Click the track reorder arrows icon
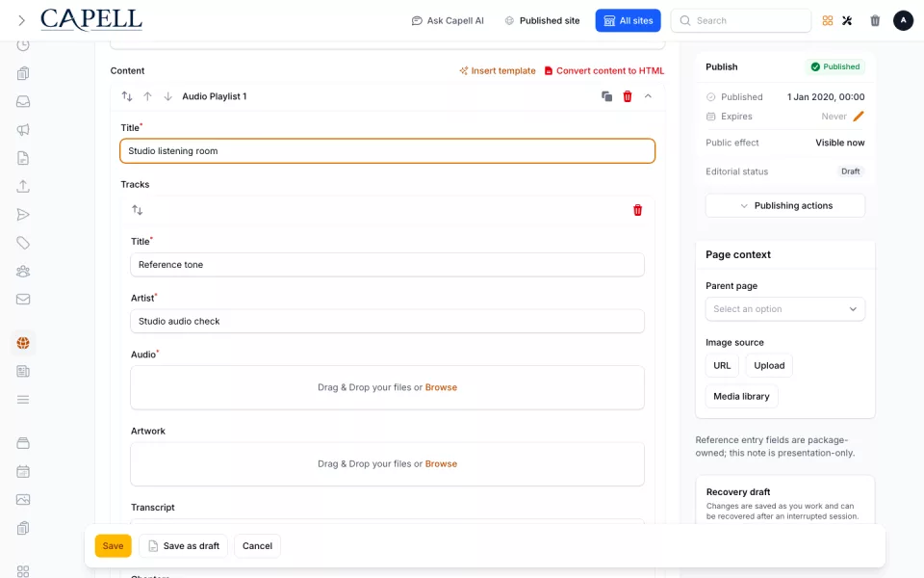Screen dimensions: 924x578 (138, 210)
